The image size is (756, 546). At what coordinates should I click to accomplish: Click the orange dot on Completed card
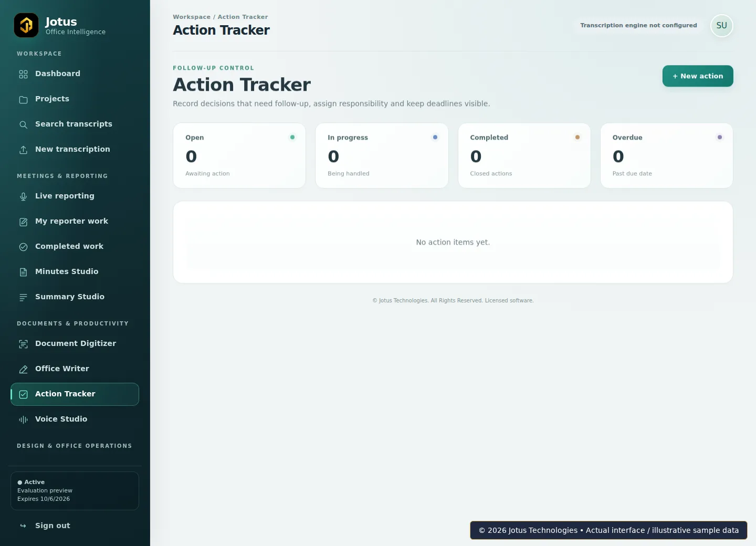click(x=577, y=138)
